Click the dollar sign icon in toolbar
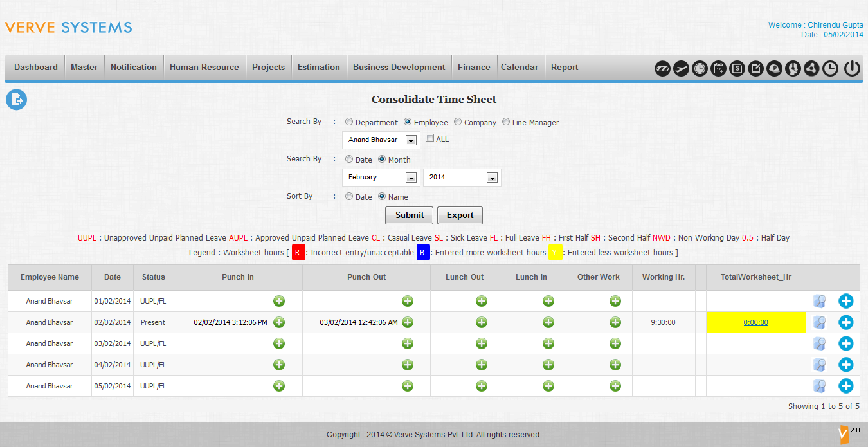The width and height of the screenshot is (868, 447). click(737, 68)
